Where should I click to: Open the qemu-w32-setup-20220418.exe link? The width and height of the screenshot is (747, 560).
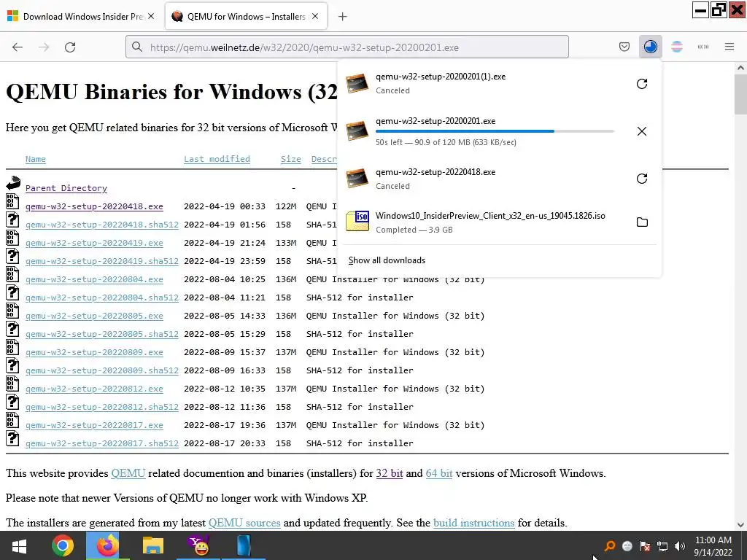point(94,206)
